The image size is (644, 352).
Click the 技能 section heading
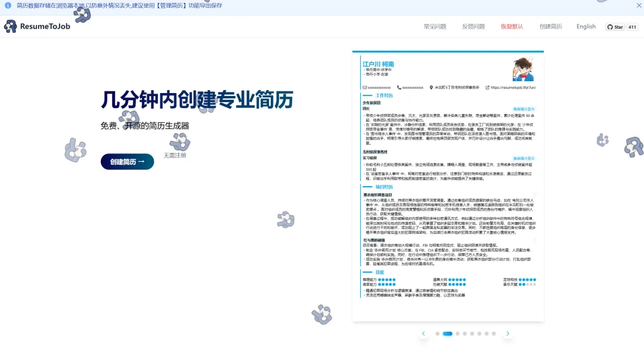click(x=379, y=272)
